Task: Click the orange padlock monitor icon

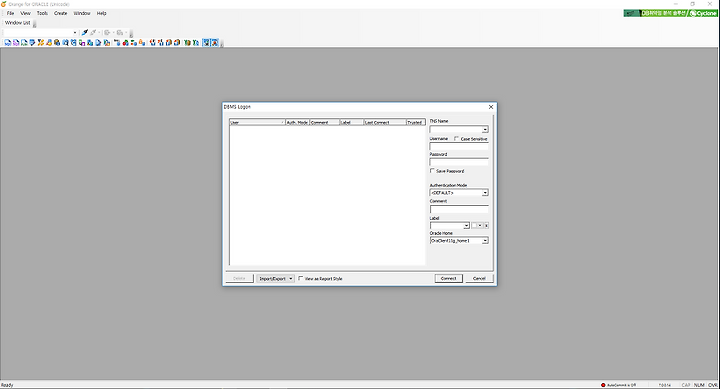Action: (x=141, y=43)
